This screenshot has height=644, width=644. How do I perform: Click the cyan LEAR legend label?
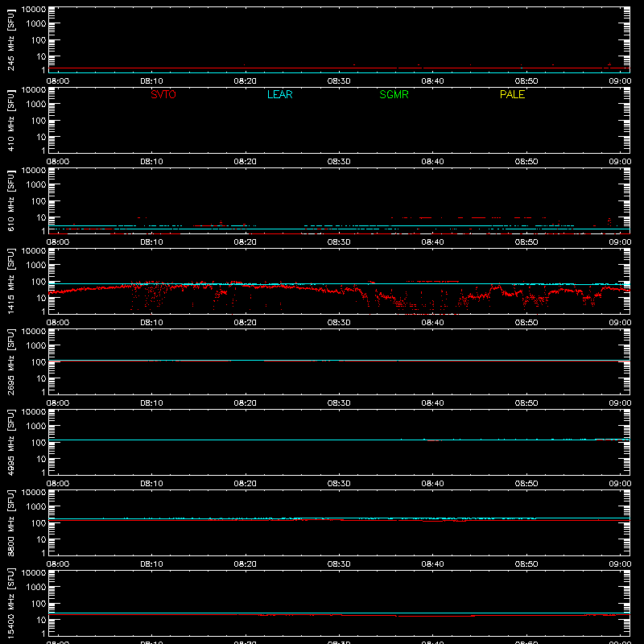click(x=279, y=94)
